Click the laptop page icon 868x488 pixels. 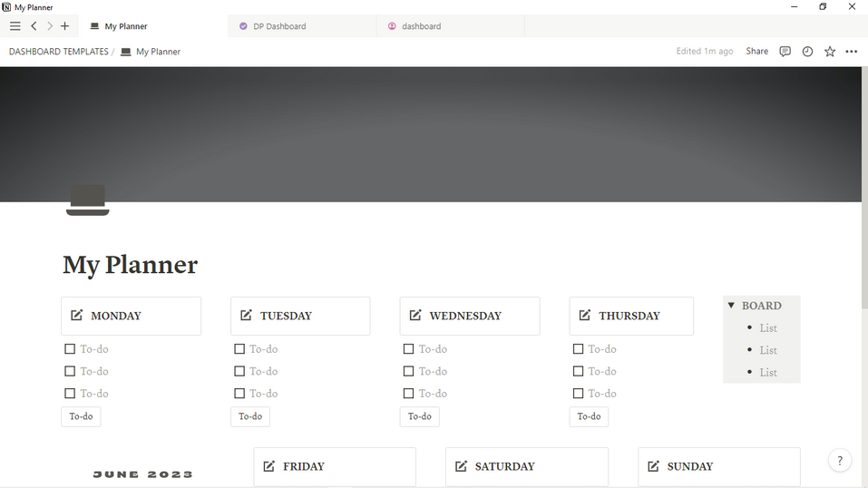point(87,200)
